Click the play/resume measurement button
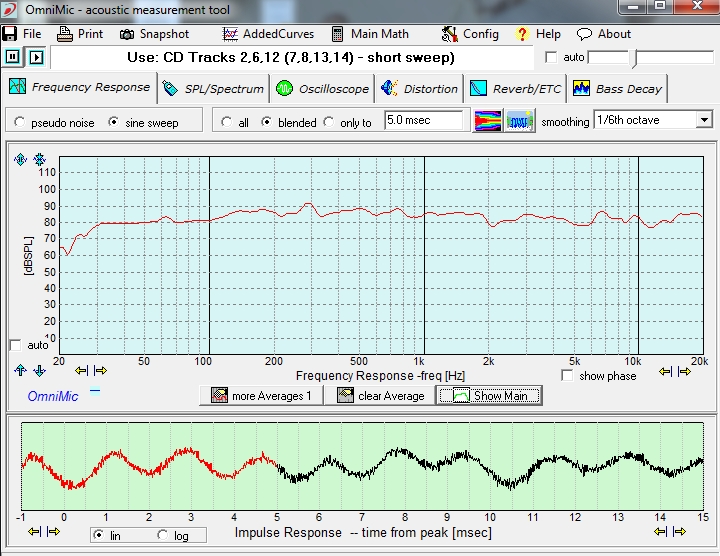The width and height of the screenshot is (720, 556). coord(36,57)
